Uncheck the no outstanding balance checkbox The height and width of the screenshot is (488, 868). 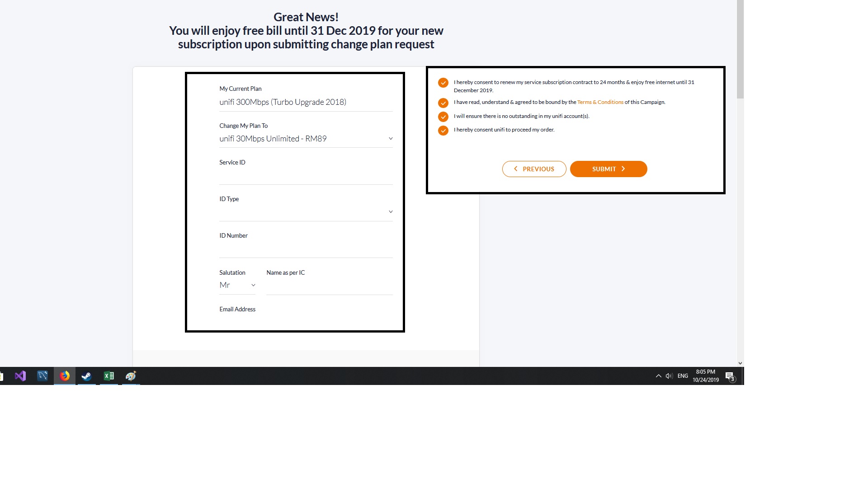[x=443, y=117]
